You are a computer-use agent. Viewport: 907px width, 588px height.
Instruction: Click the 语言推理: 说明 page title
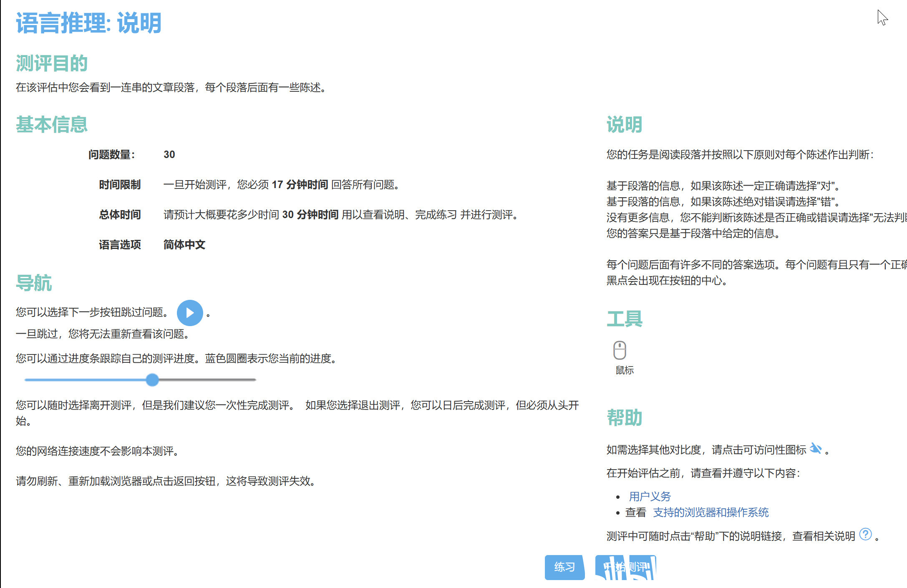coord(88,23)
